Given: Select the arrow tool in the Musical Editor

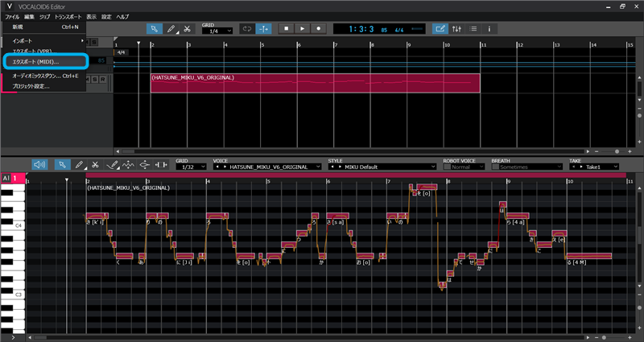Looking at the screenshot, I should [62, 165].
